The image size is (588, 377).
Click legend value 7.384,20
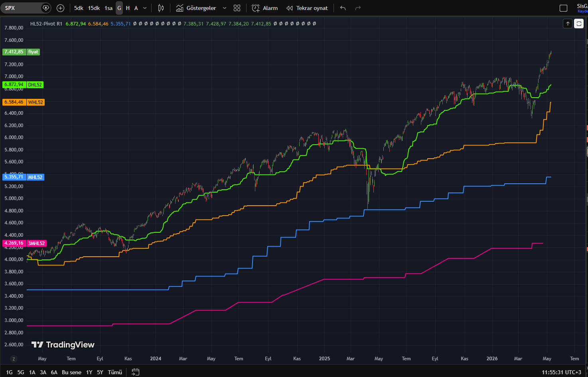coord(239,24)
